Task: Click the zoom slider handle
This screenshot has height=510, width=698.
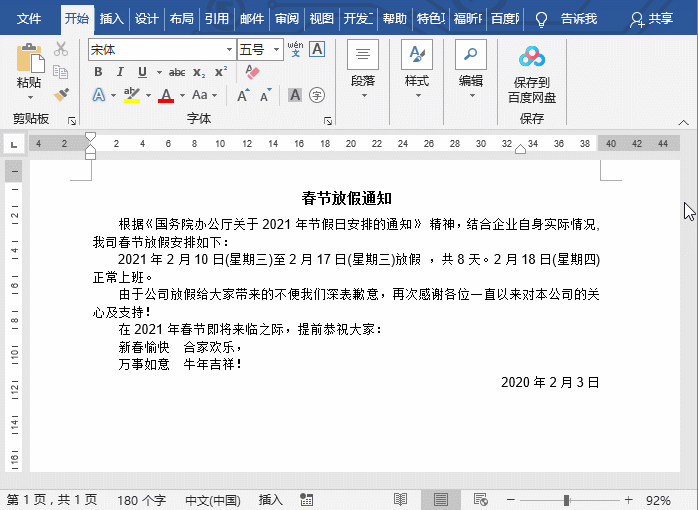Action: (x=567, y=500)
